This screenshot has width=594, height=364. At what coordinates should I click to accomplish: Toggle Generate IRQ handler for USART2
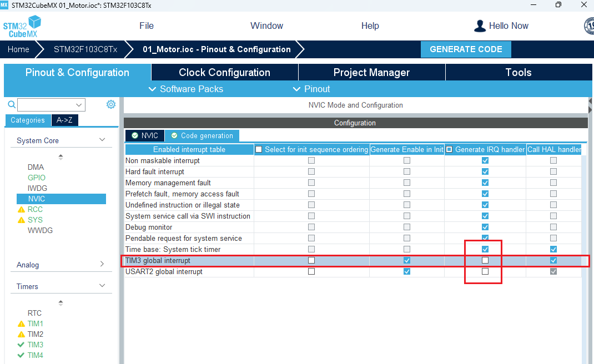tap(485, 271)
